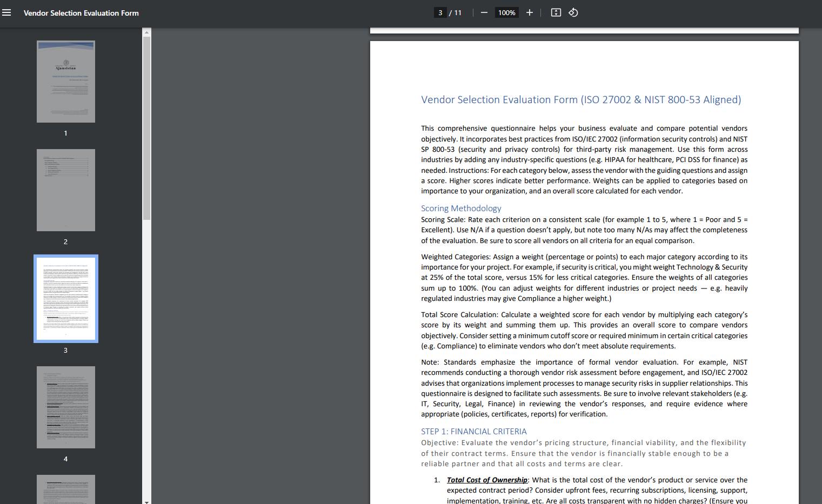
Task: Open page 1 from the thumbnail panel
Action: pyautogui.click(x=65, y=81)
